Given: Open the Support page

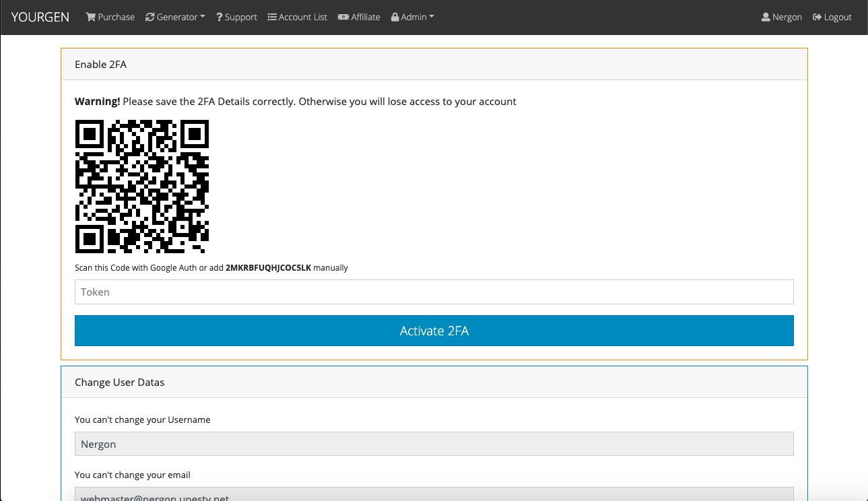Looking at the screenshot, I should (236, 17).
